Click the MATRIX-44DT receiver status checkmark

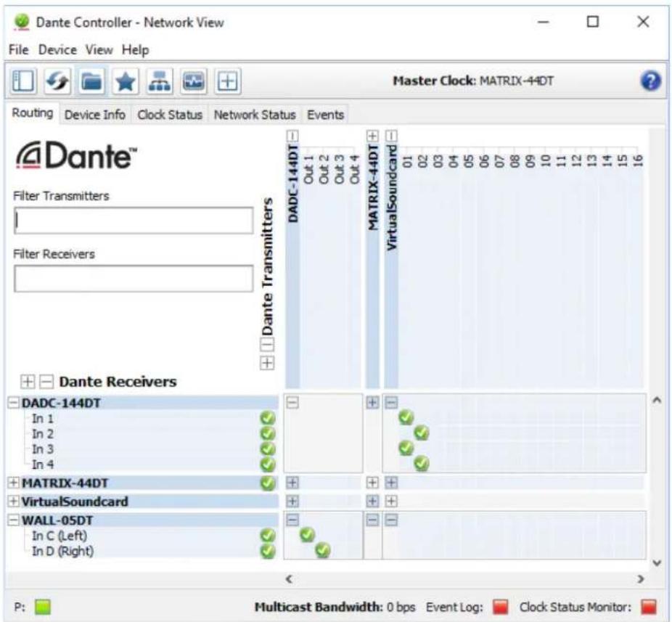[268, 483]
